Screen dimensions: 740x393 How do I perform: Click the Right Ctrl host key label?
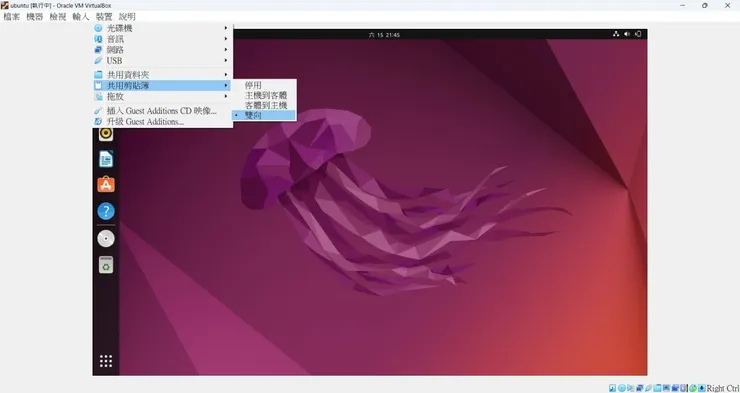[x=723, y=388]
